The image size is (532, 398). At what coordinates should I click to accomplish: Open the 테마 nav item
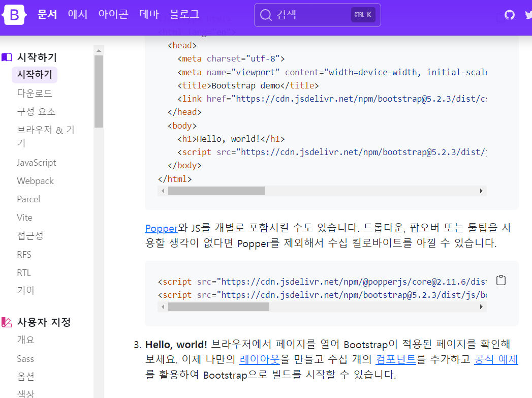[149, 14]
